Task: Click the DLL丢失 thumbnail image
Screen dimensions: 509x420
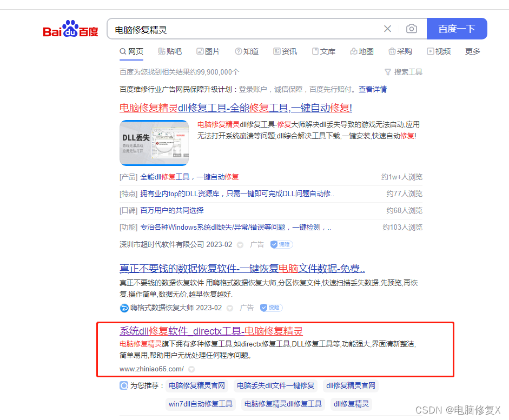Action: point(154,143)
